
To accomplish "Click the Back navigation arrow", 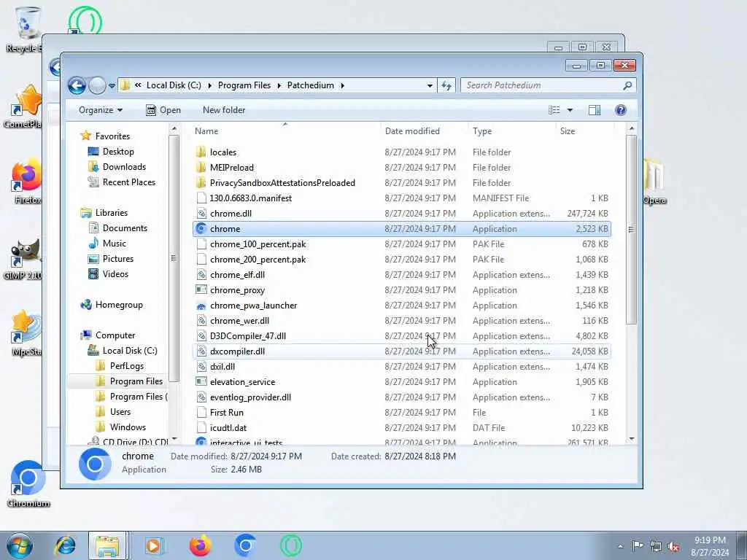I will [x=77, y=86].
